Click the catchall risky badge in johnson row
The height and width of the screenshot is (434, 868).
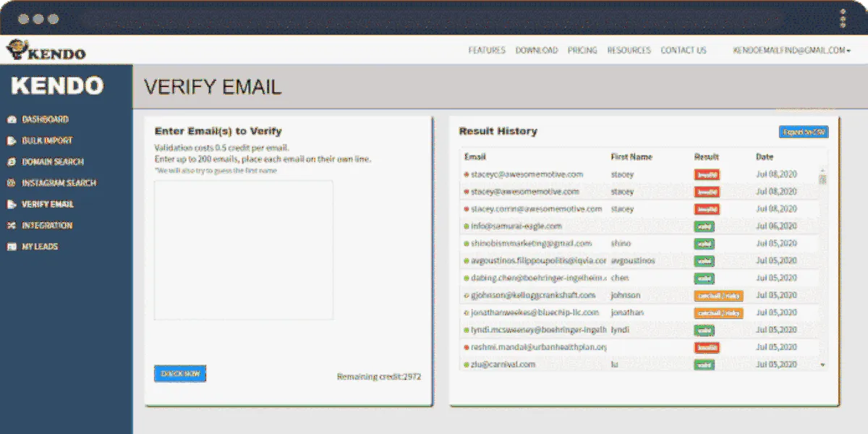coord(718,295)
